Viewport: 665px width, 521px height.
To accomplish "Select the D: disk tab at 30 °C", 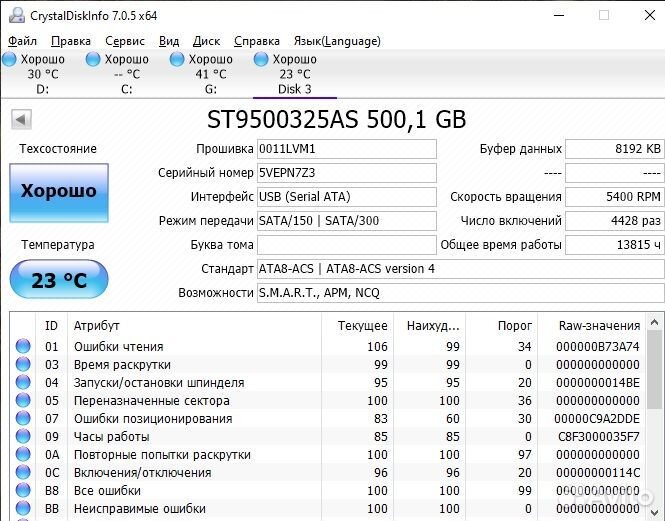I will coord(42,74).
